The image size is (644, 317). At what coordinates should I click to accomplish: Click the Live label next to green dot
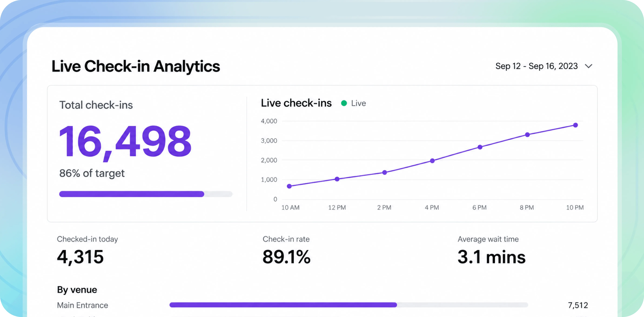(358, 103)
